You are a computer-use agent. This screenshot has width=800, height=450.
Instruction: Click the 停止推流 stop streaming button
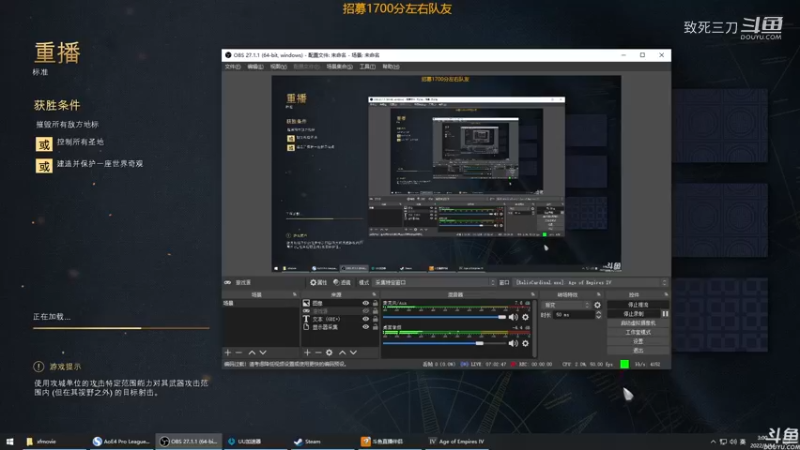638,305
